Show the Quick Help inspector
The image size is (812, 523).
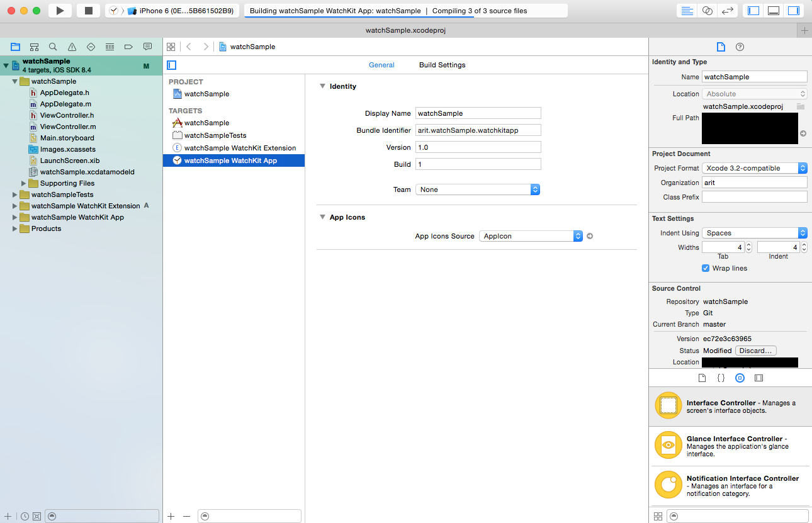point(740,47)
